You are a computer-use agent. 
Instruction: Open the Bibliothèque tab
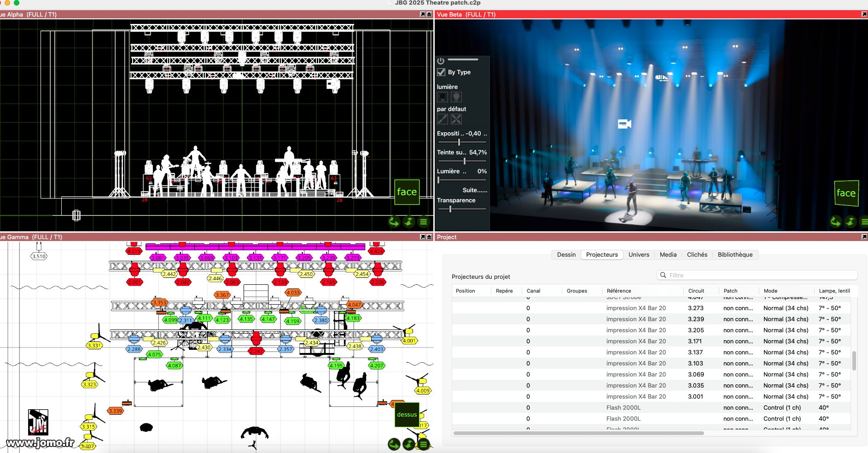[x=735, y=255]
